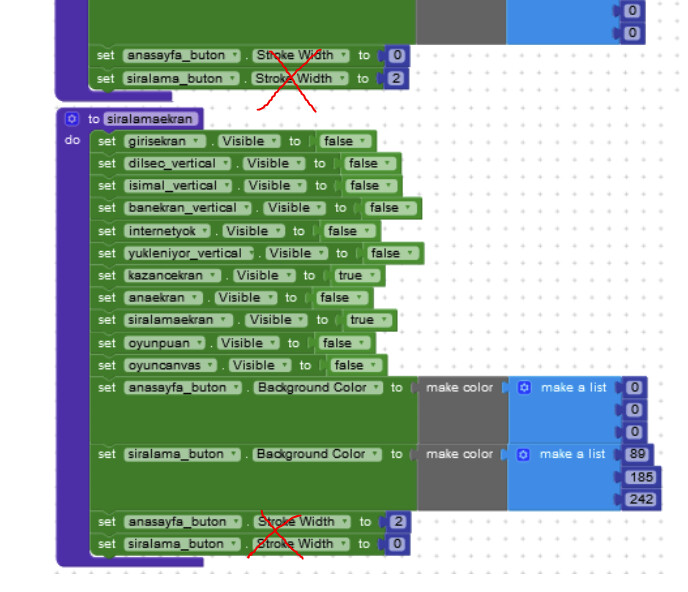Viewport: 688px width, 592px height.
Task: Open the anaekran component dropdown
Action: pyautogui.click(x=163, y=298)
